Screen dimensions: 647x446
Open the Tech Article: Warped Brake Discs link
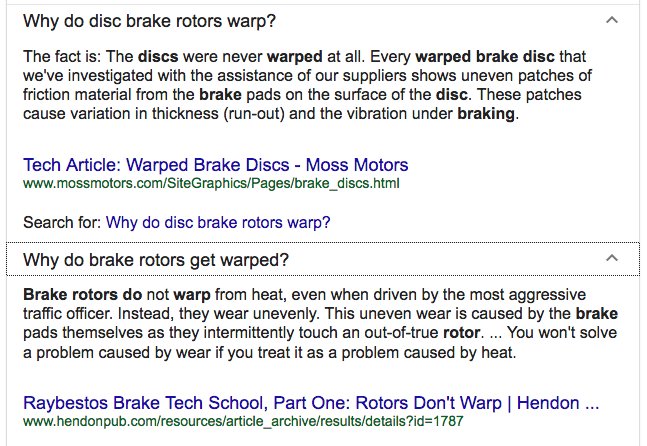click(215, 165)
